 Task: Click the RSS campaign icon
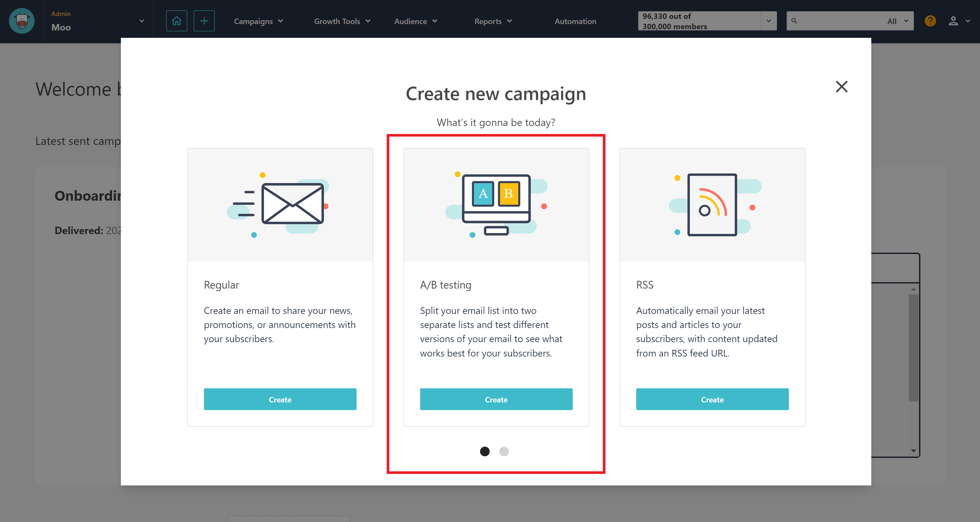tap(712, 204)
